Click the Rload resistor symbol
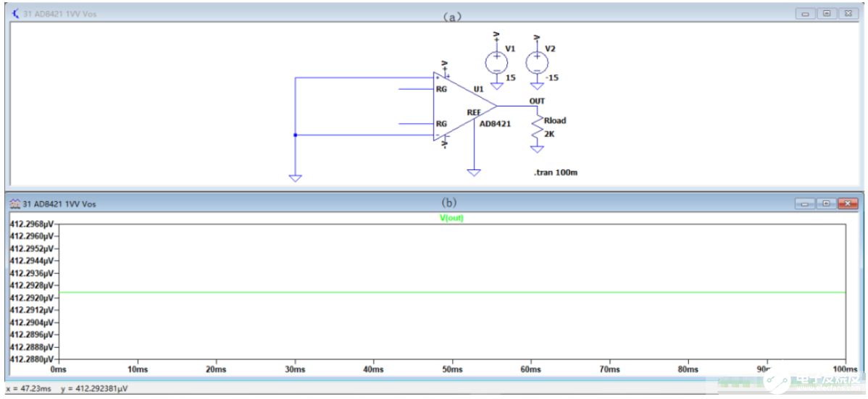 coord(536,128)
